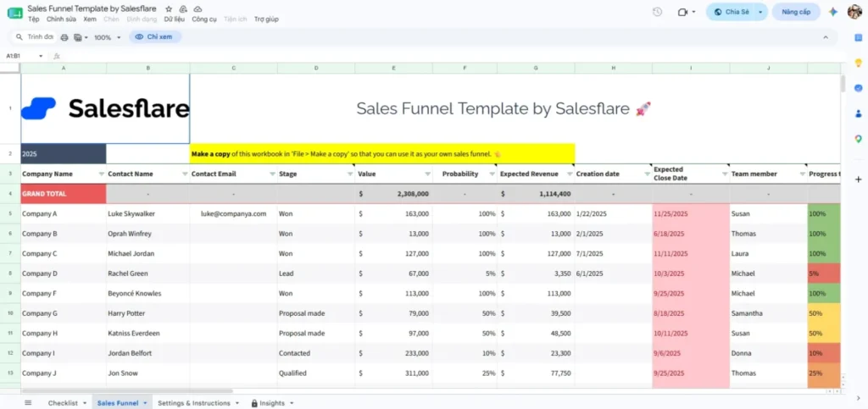Check the cloud document status icon

(x=198, y=8)
